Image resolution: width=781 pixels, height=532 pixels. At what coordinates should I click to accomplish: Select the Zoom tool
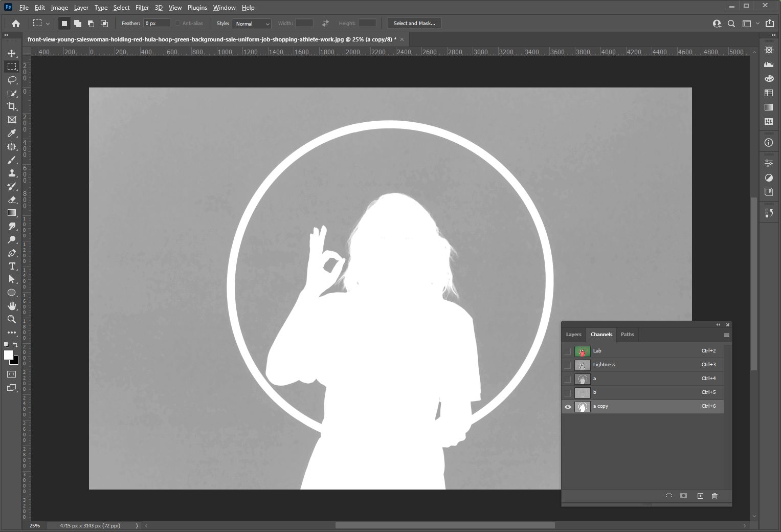pyautogui.click(x=12, y=319)
